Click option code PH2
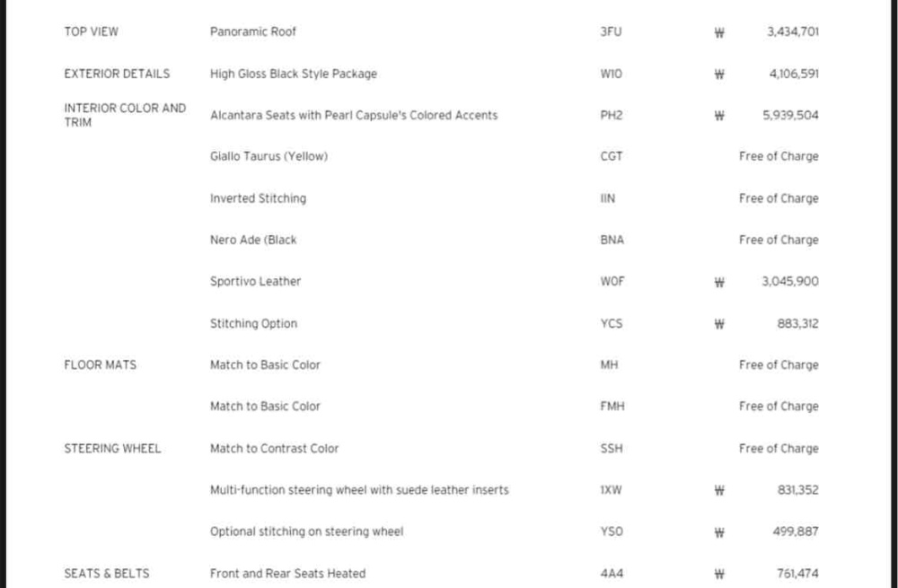Image resolution: width=898 pixels, height=588 pixels. (x=611, y=115)
